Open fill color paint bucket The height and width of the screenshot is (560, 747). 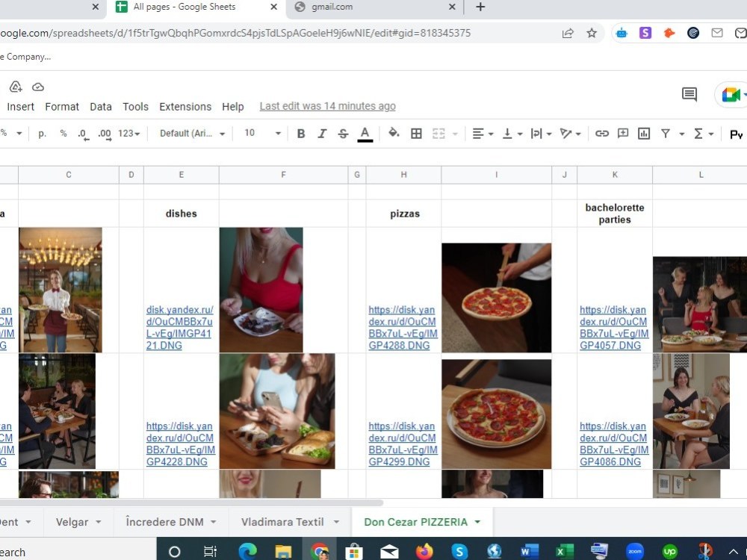394,134
